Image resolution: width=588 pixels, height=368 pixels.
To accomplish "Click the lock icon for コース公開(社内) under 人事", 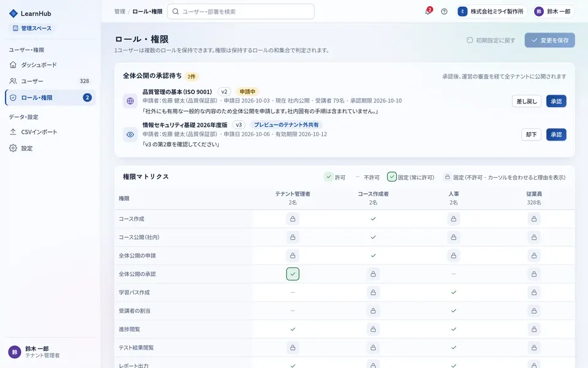I will pyautogui.click(x=453, y=237).
